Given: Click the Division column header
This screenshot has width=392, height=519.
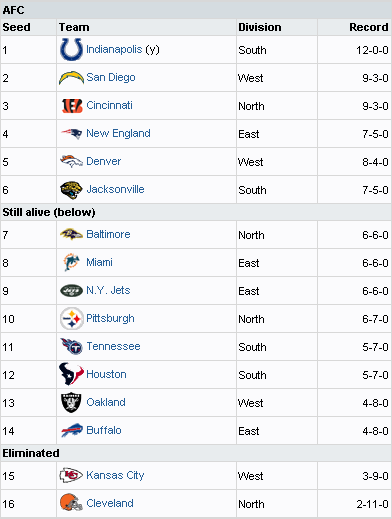Looking at the screenshot, I should [260, 27].
